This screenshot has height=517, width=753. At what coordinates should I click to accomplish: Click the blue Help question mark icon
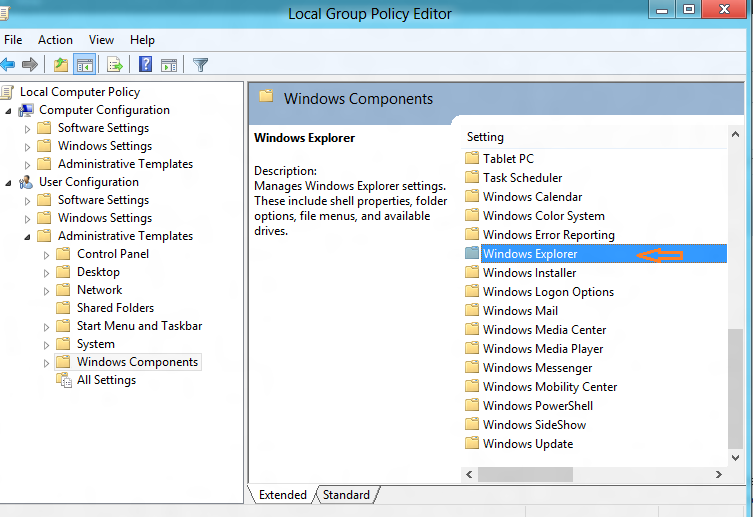[145, 64]
